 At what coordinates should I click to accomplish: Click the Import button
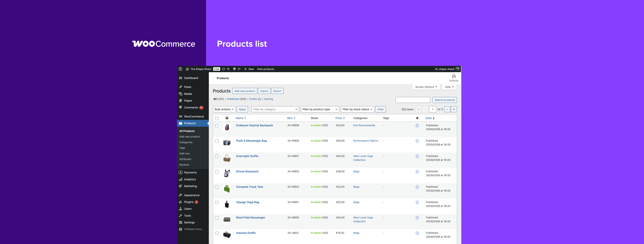point(264,91)
